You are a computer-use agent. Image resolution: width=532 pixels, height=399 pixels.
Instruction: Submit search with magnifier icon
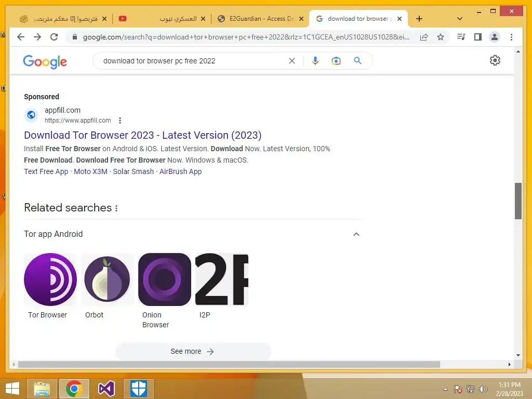[x=357, y=61]
